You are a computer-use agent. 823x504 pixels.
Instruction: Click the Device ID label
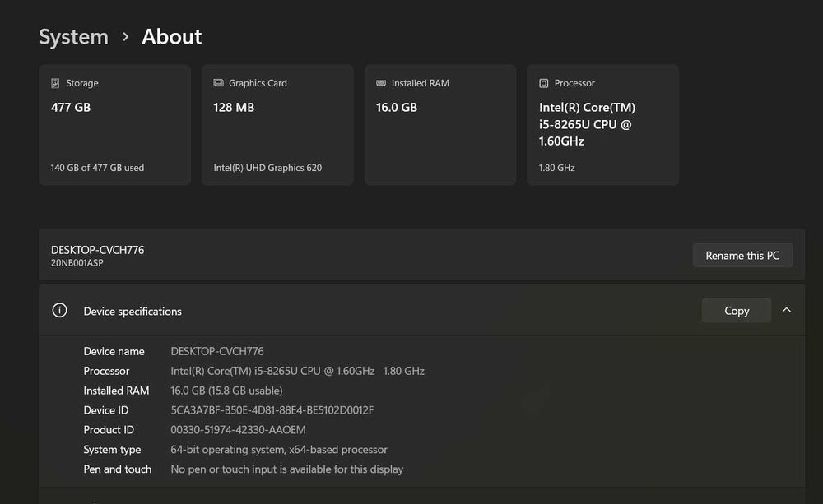click(106, 410)
